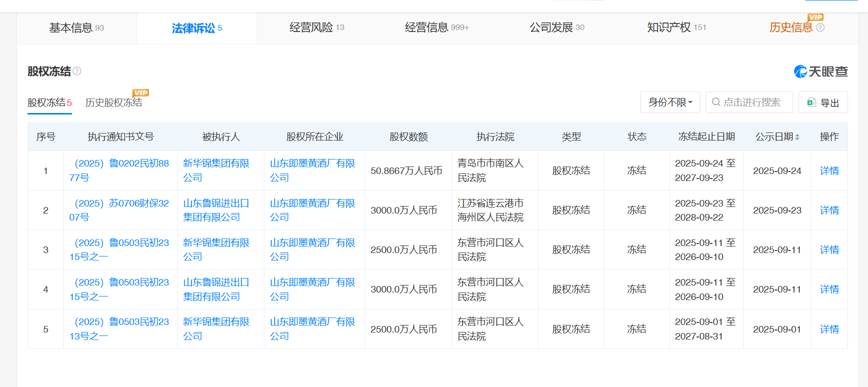
Task: Click the 被执行人 column header
Action: tap(221, 137)
